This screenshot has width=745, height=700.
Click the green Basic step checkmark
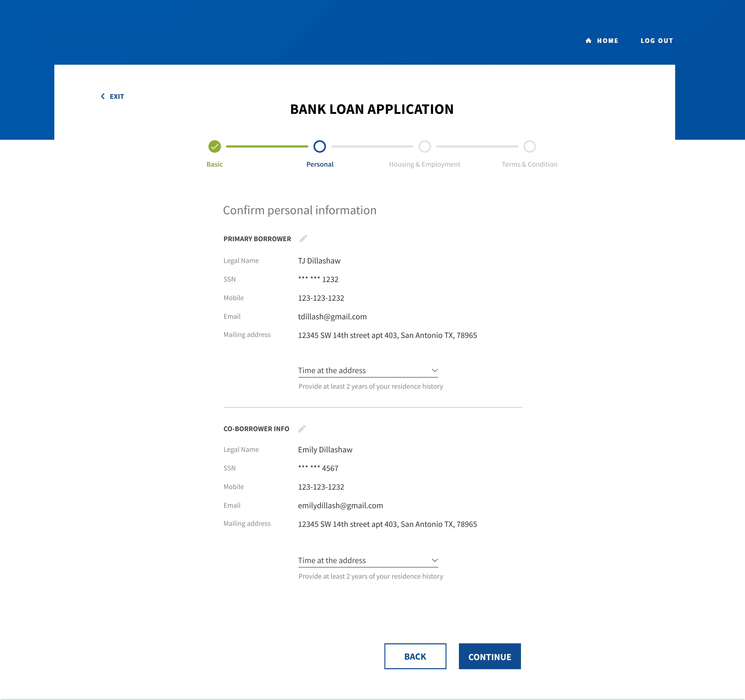[x=215, y=146]
